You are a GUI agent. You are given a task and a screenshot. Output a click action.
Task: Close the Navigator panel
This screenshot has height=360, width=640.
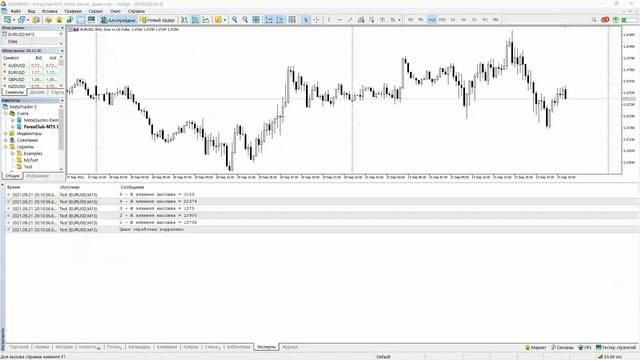62,100
